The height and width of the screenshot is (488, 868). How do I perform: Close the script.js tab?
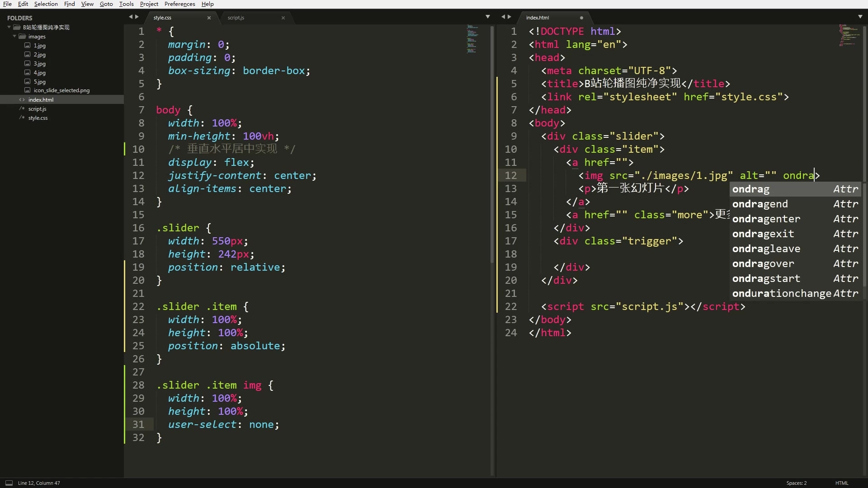(283, 18)
